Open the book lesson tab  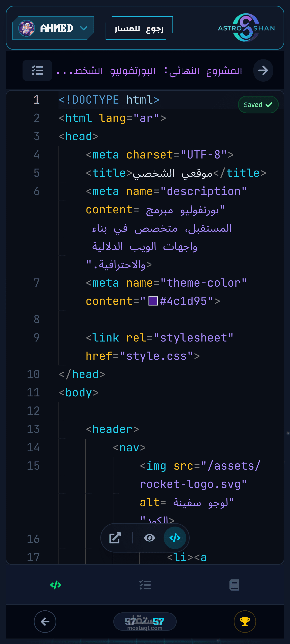click(234, 585)
